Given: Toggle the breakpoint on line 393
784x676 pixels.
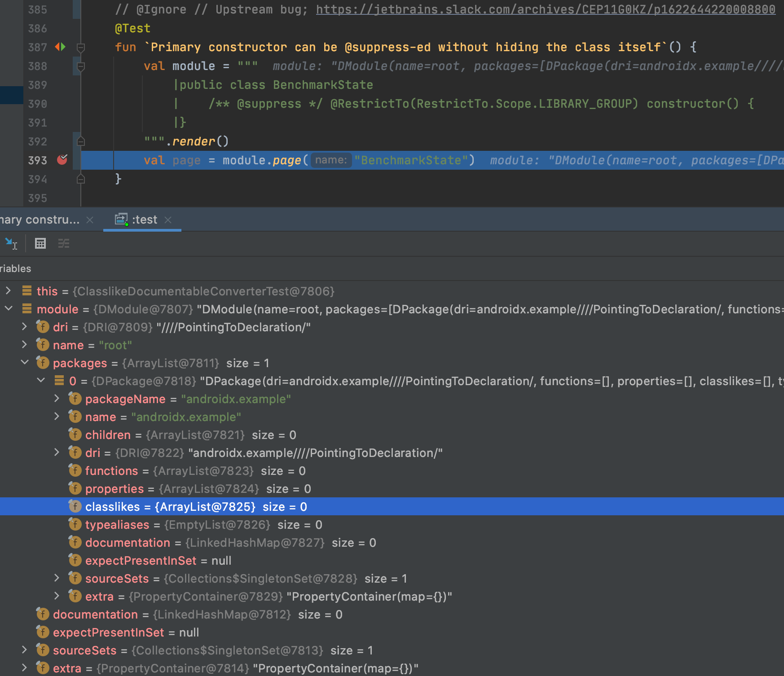Looking at the screenshot, I should pos(62,160).
